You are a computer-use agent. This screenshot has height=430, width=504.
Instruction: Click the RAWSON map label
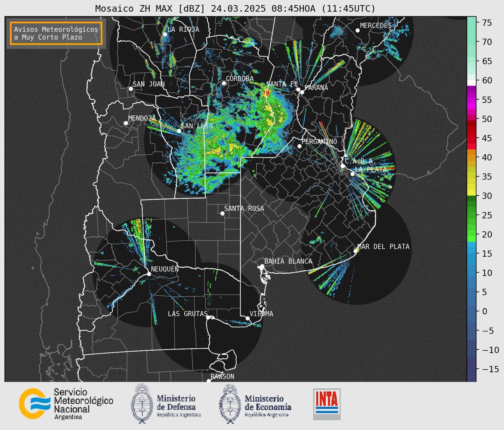coord(223,376)
